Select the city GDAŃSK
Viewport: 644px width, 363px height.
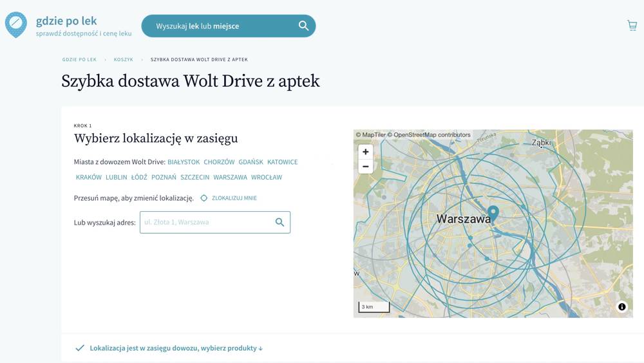tap(251, 162)
